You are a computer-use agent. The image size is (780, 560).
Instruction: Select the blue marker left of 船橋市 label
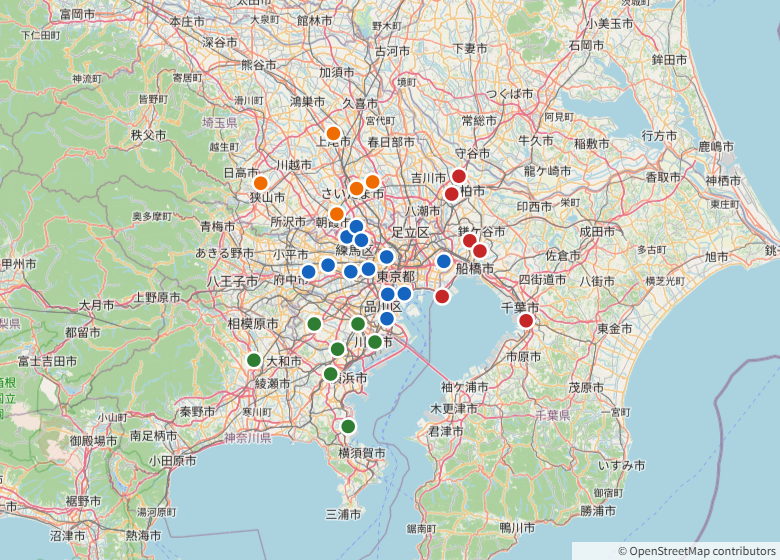click(444, 261)
